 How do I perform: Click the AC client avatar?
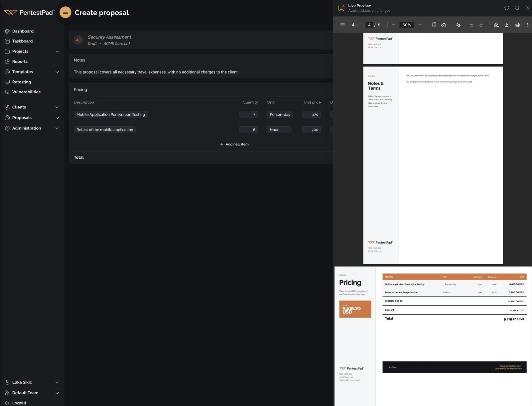click(x=78, y=40)
